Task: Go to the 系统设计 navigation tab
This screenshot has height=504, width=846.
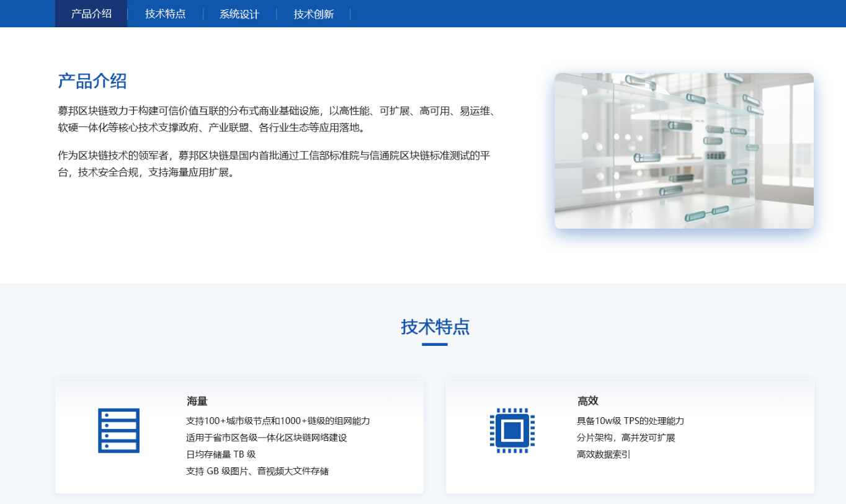Action: tap(239, 14)
